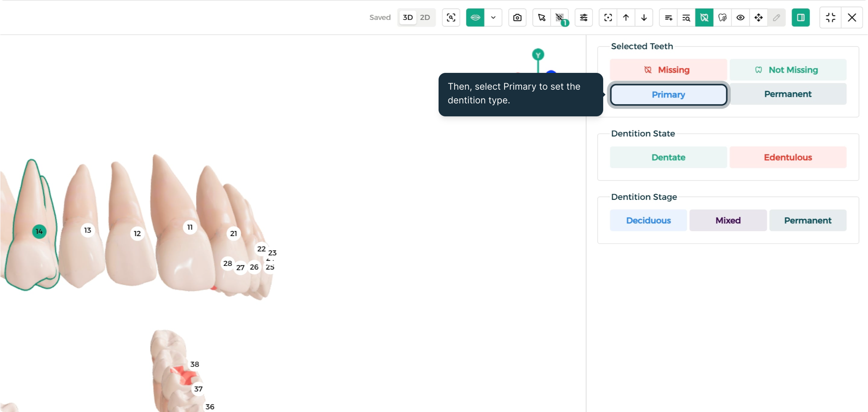Select Primary dentition type
The image size is (868, 412).
pyautogui.click(x=668, y=95)
